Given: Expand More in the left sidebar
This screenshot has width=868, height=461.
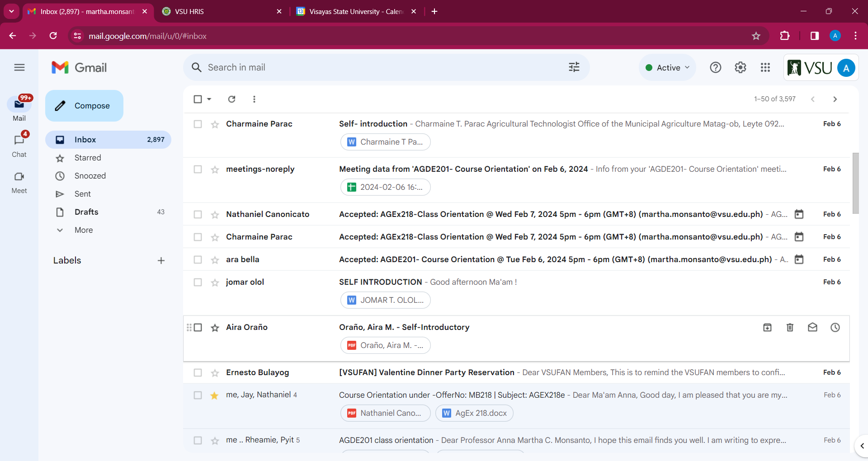Looking at the screenshot, I should (x=84, y=230).
